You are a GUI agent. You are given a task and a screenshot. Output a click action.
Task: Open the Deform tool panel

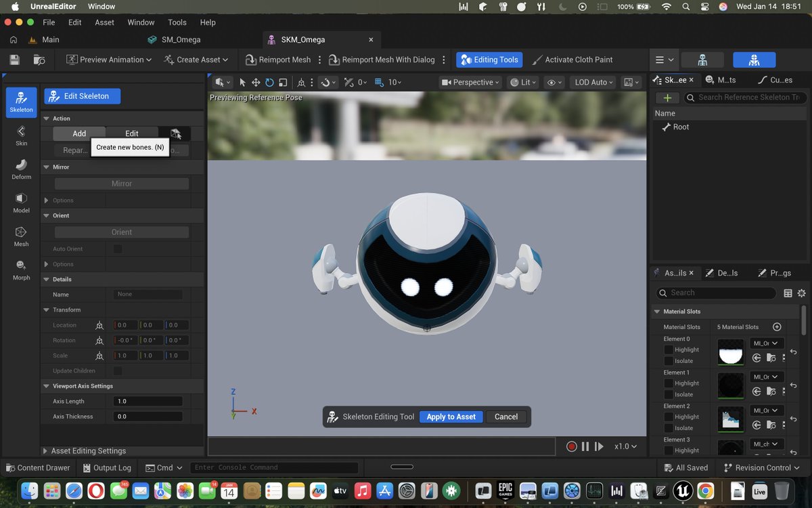[21, 169]
